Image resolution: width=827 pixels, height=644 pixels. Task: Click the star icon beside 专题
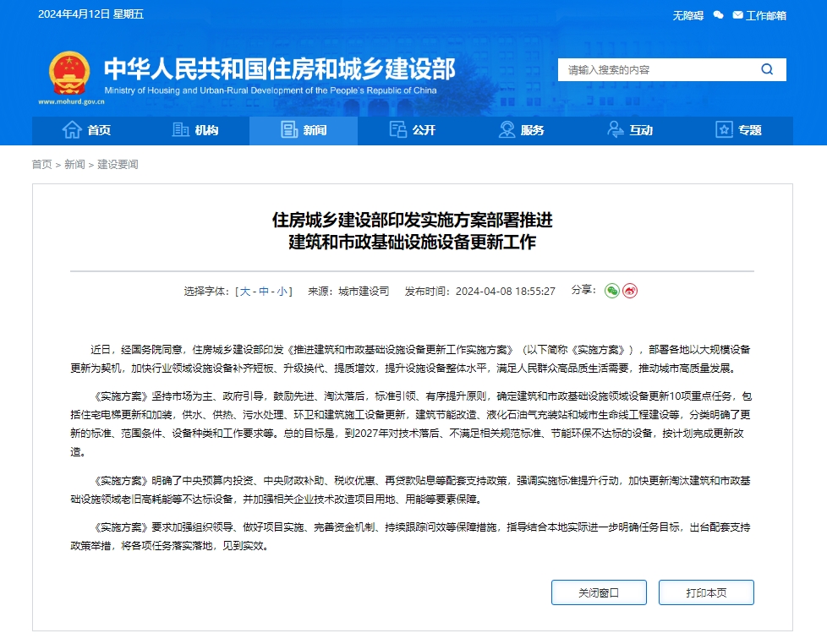pos(724,129)
